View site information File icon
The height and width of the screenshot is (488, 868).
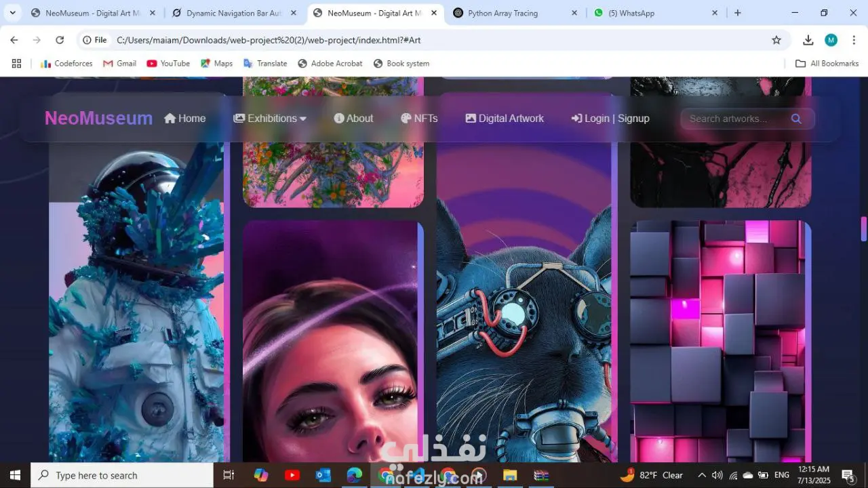[x=95, y=40]
